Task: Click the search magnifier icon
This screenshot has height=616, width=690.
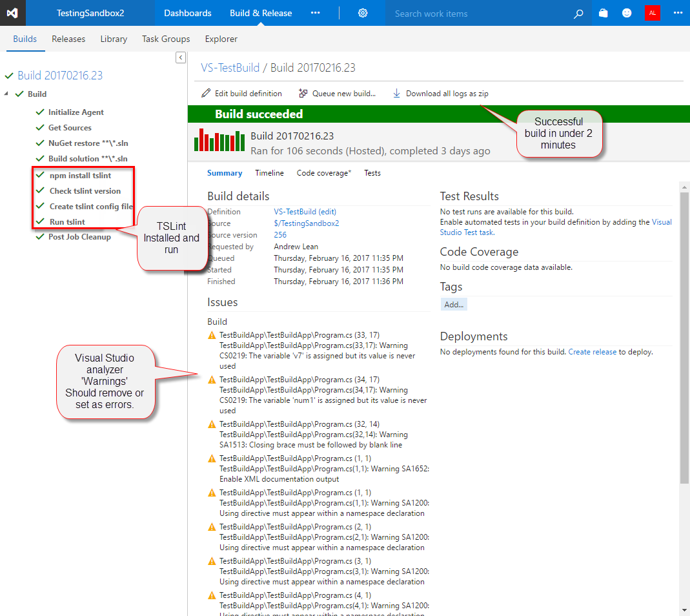Action: click(x=578, y=14)
